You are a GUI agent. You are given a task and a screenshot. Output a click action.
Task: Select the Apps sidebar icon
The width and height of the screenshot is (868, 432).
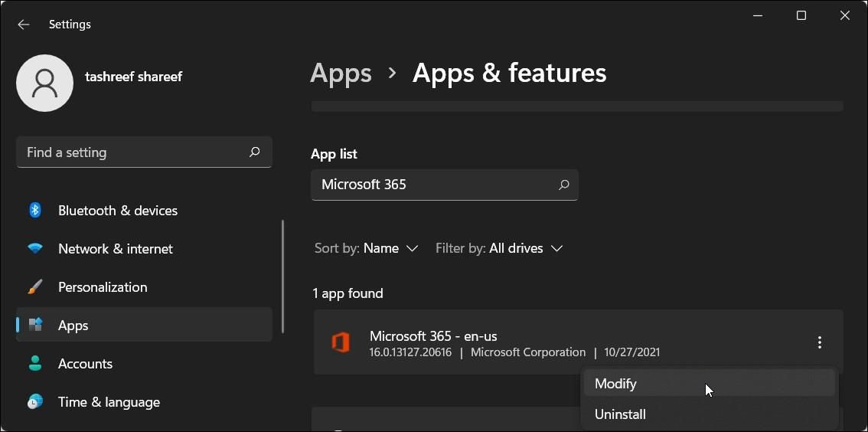[x=35, y=325]
